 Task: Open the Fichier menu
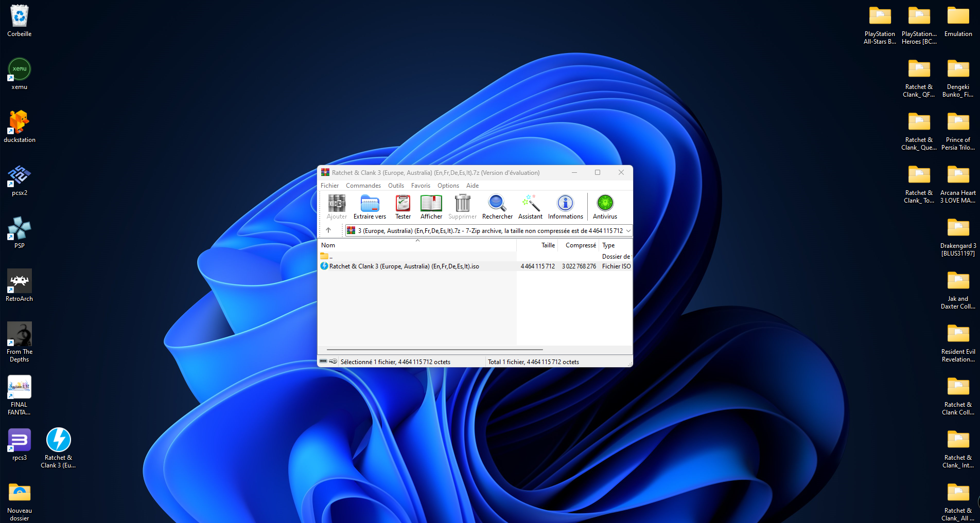[x=330, y=186]
